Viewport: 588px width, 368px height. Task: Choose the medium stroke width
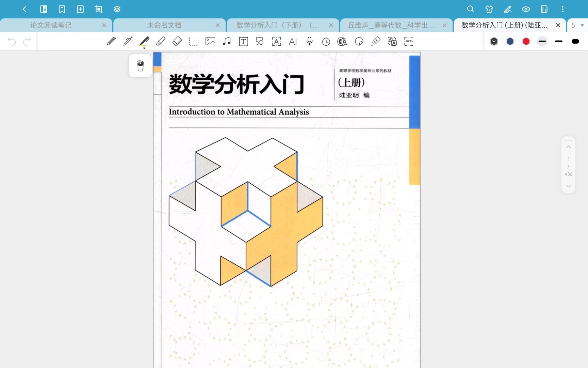[559, 41]
